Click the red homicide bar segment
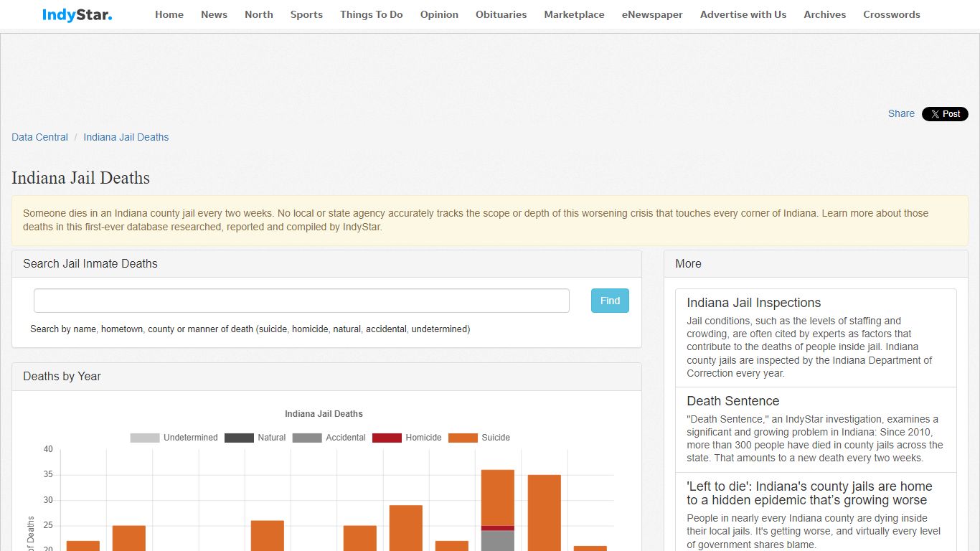 pos(498,528)
